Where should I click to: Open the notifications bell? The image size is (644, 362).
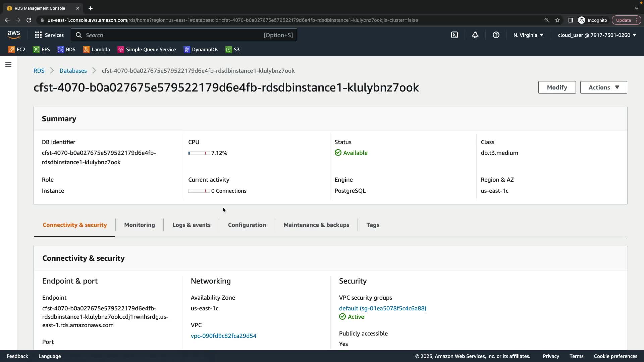(x=475, y=35)
